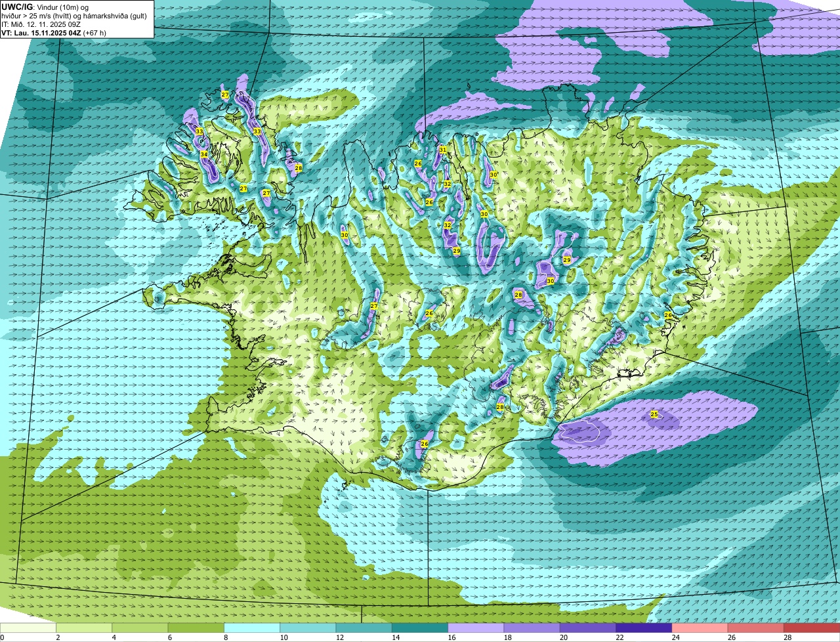Image resolution: width=840 pixels, height=642 pixels.
Task: Select the 20–22 m/s violet legend swatch
Action: point(588,628)
